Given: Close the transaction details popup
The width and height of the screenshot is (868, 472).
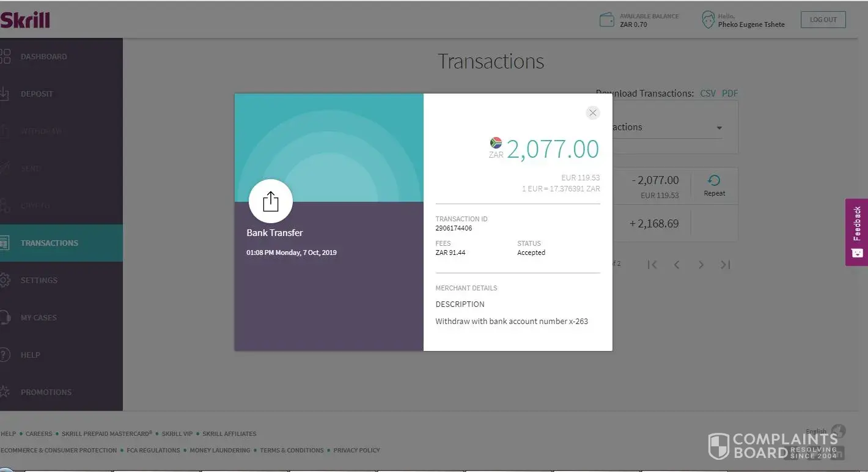Looking at the screenshot, I should click(592, 112).
